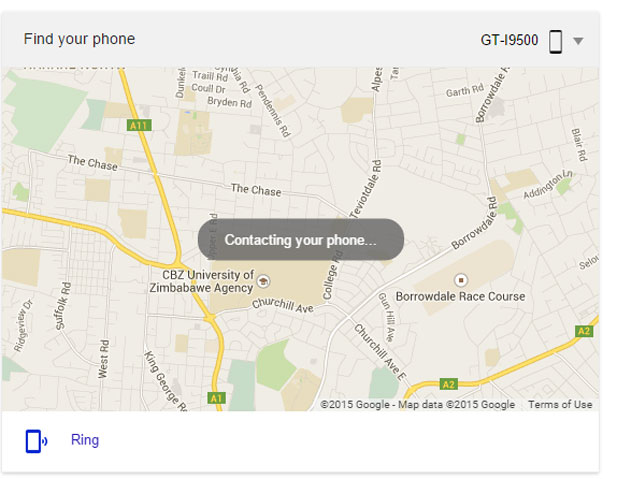This screenshot has width=617, height=479.
Task: Click the CBZ University graduation cap marker
Action: coord(263,281)
